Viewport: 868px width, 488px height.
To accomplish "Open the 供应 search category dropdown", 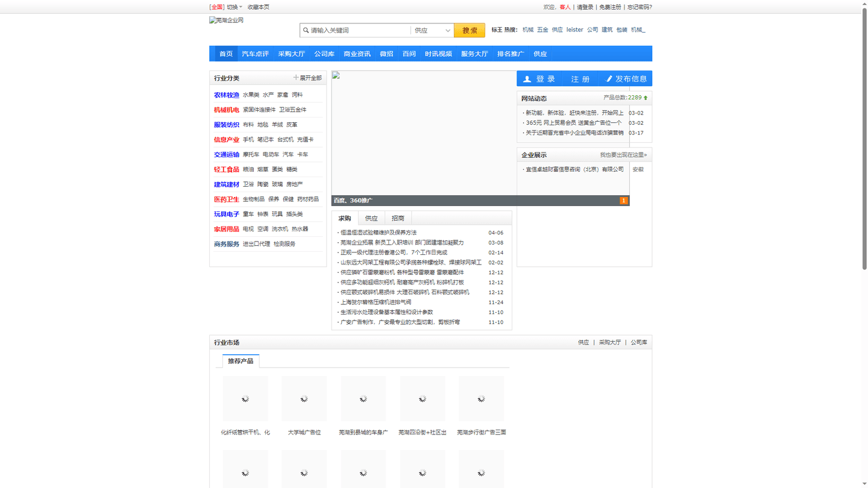I will (x=432, y=30).
